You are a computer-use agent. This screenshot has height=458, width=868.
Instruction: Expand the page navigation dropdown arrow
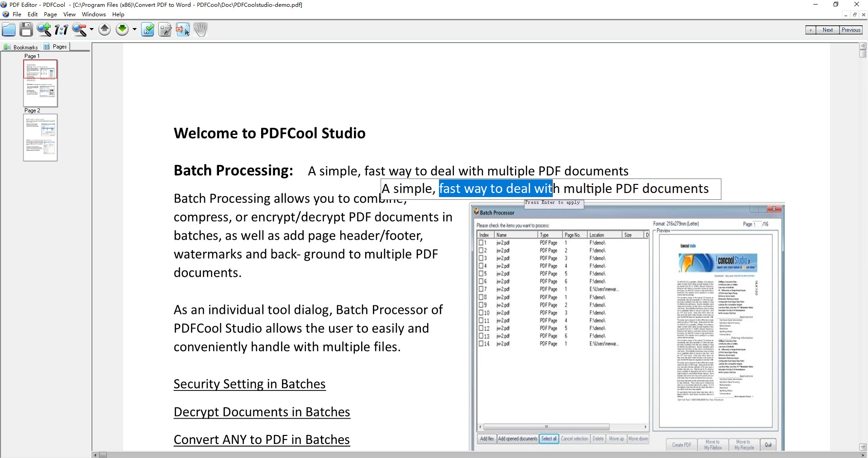[x=134, y=30]
